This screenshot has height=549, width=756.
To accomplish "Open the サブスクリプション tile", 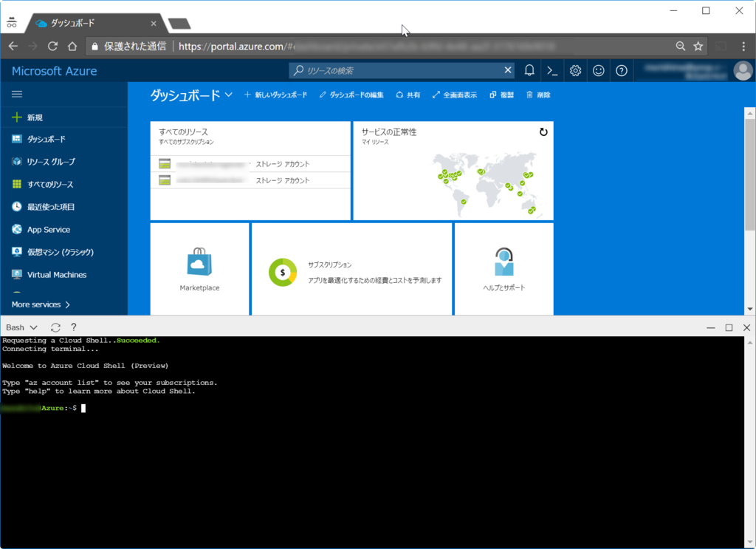I will tap(352, 269).
